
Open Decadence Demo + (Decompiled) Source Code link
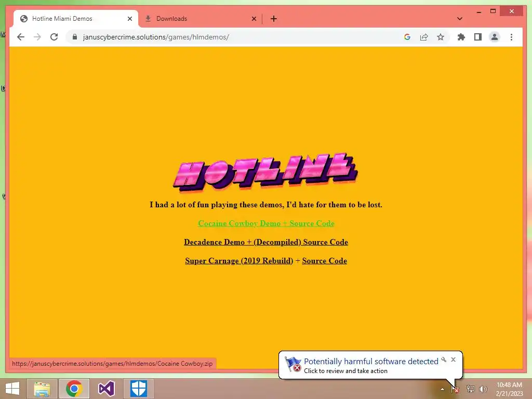pos(266,242)
